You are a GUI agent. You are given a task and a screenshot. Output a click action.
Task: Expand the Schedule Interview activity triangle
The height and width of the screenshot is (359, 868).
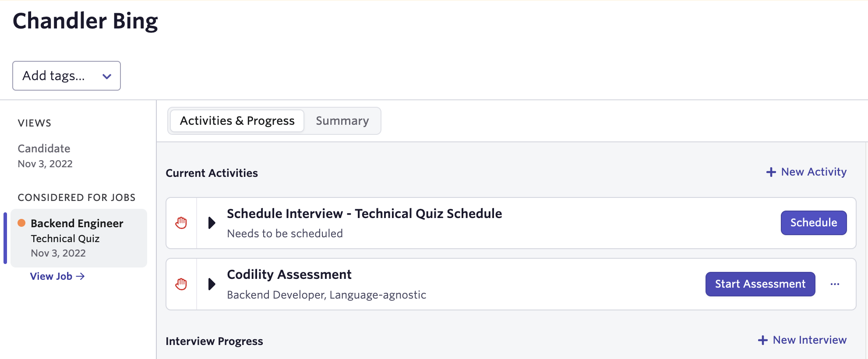pos(212,223)
